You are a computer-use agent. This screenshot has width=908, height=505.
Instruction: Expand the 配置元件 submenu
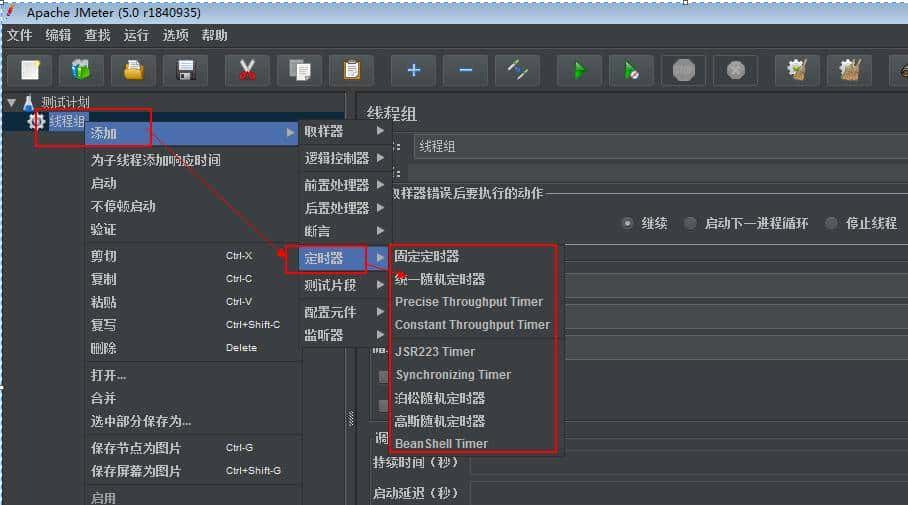[x=344, y=312]
